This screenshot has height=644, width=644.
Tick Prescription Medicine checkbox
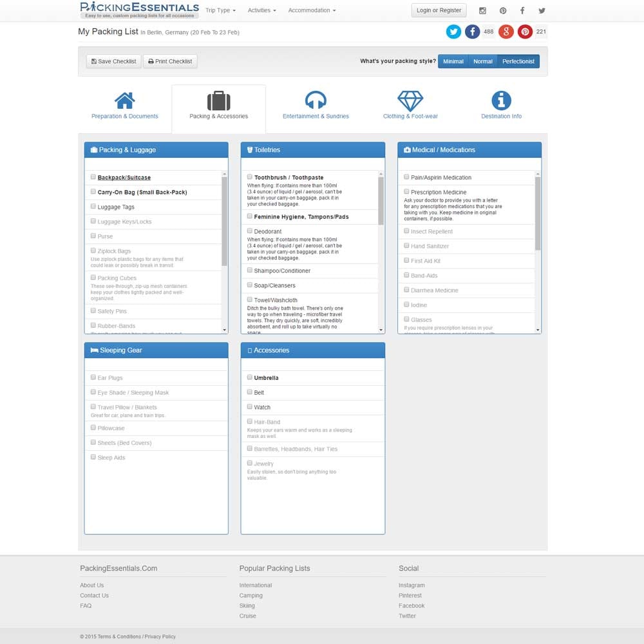406,192
